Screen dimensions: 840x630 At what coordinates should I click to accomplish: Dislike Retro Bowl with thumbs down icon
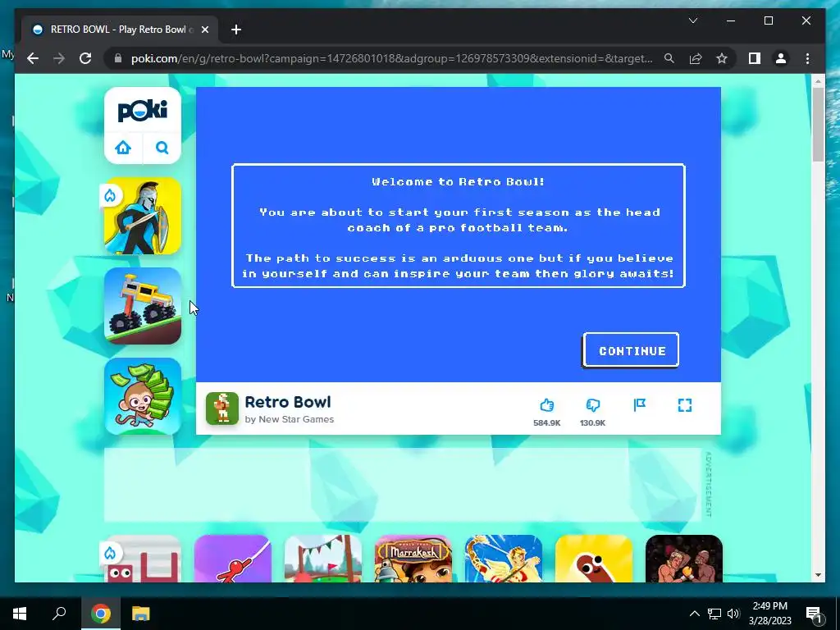point(592,405)
